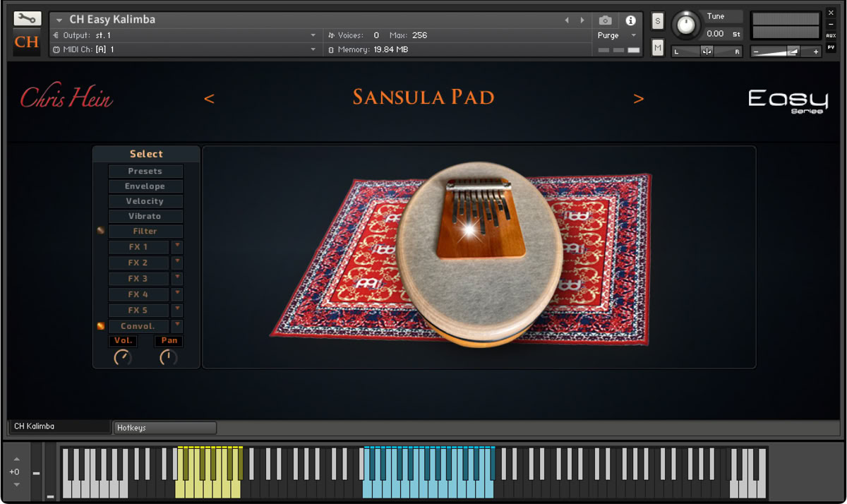Adjust the Tune knob

(685, 26)
